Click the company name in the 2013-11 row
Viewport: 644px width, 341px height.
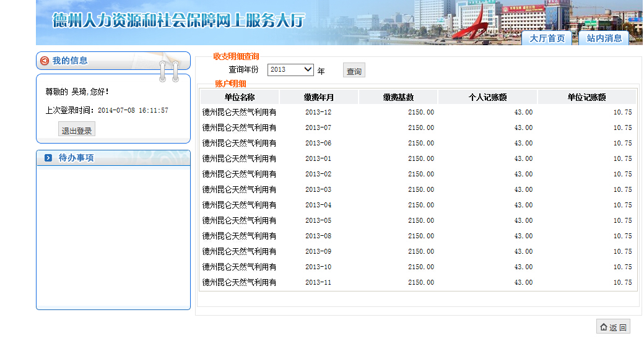pyautogui.click(x=240, y=283)
